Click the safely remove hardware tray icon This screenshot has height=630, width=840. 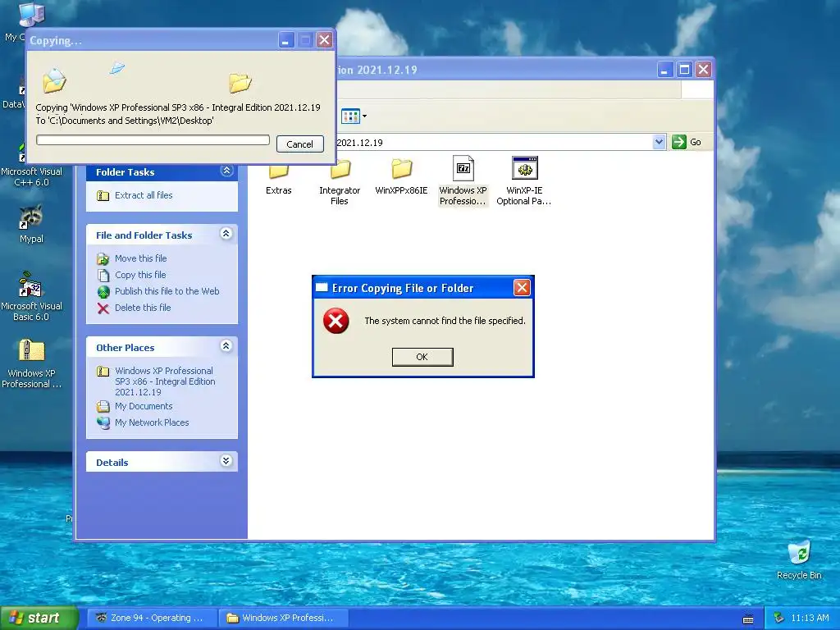tap(779, 618)
